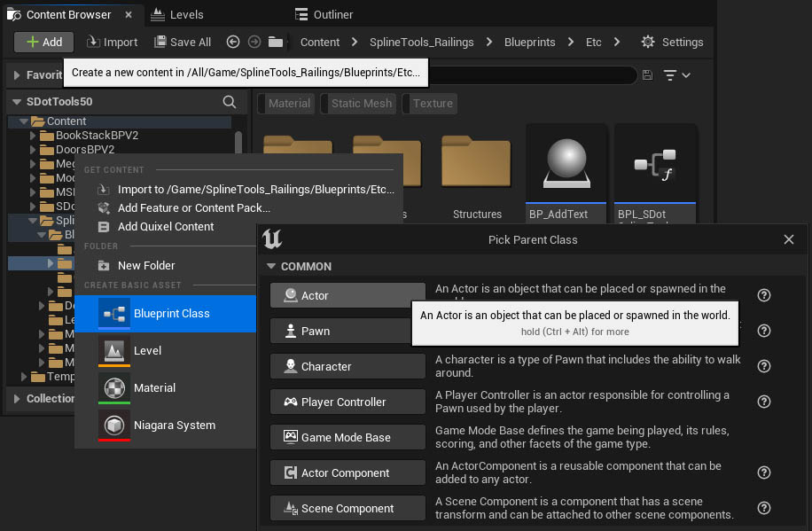Screen dimensions: 812x531
Task: Switch to the Outliner tab
Action: coord(324,14)
